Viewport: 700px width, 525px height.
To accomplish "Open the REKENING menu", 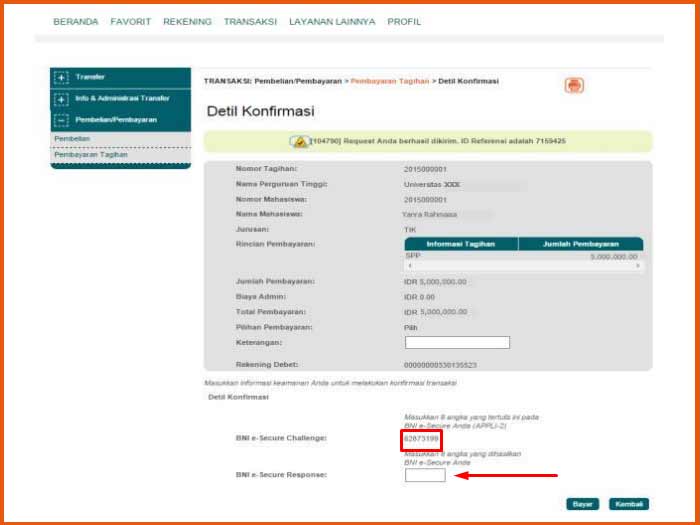I will coord(188,21).
